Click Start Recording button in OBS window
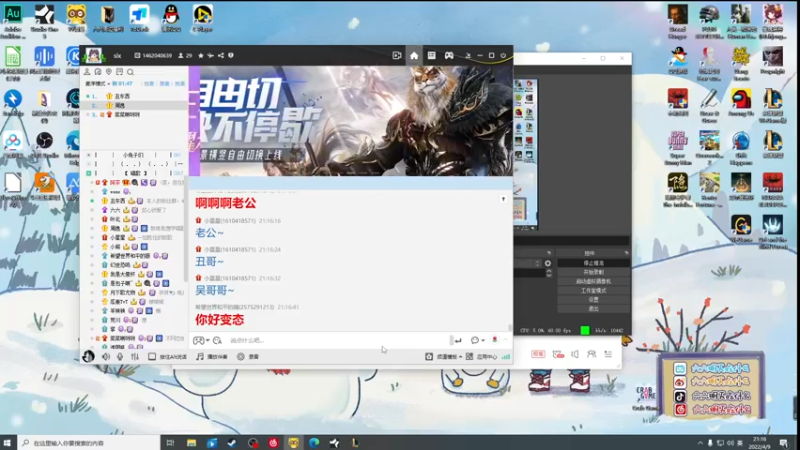Image resolution: width=800 pixels, height=450 pixels. 593,272
